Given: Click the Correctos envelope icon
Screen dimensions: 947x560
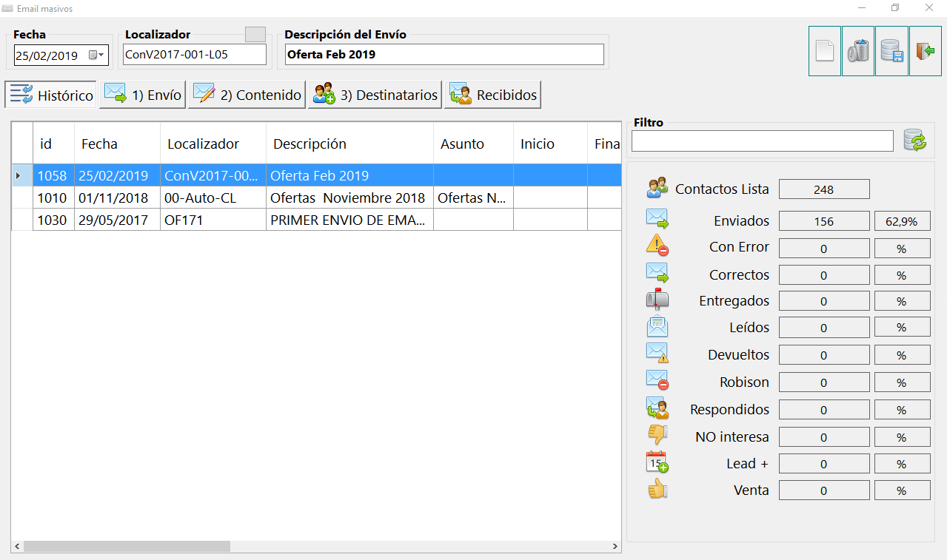Looking at the screenshot, I should click(657, 273).
